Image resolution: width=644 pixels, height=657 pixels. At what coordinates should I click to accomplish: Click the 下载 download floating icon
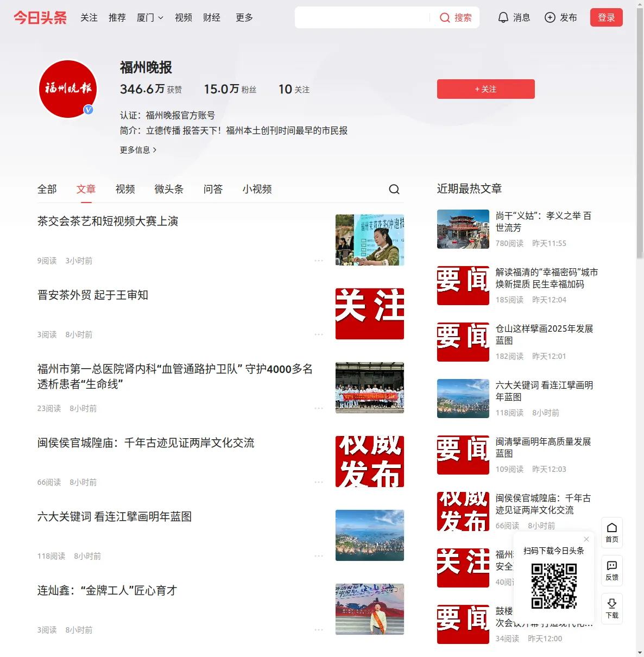click(612, 609)
